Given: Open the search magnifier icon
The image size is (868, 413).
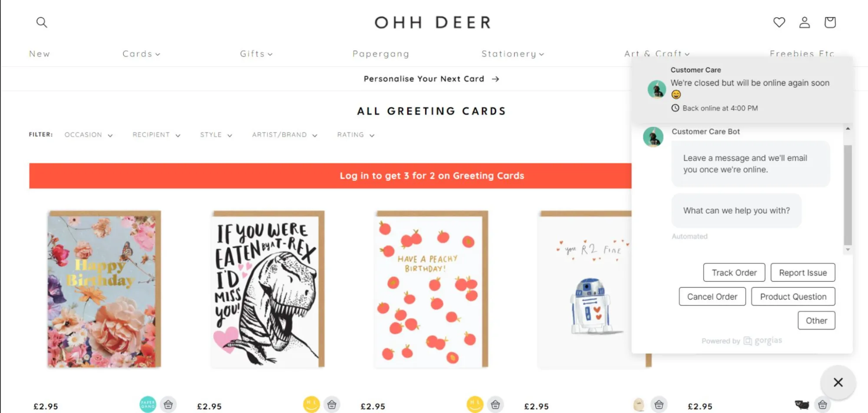Looking at the screenshot, I should click(42, 22).
